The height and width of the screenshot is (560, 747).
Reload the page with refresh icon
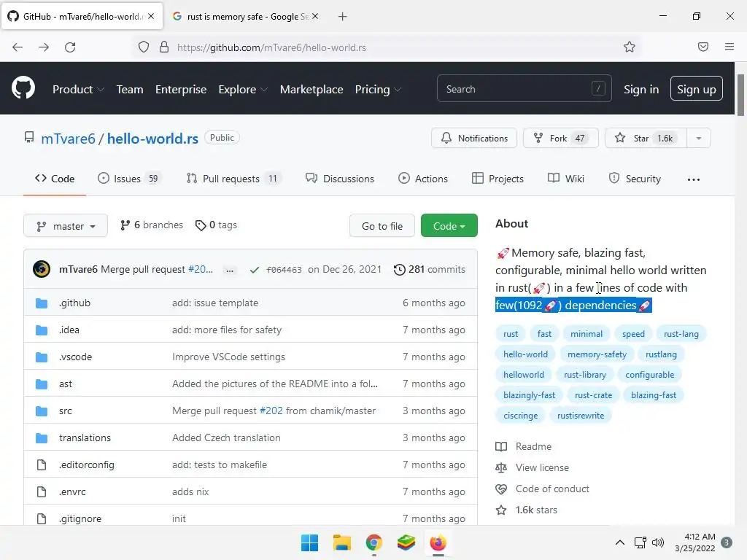[70, 47]
